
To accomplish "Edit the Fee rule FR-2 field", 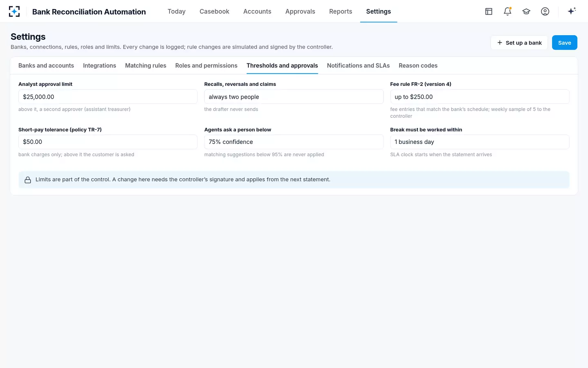I will click(480, 96).
